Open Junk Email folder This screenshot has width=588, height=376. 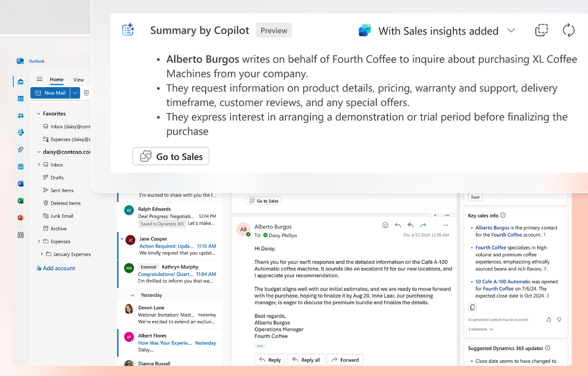point(62,216)
